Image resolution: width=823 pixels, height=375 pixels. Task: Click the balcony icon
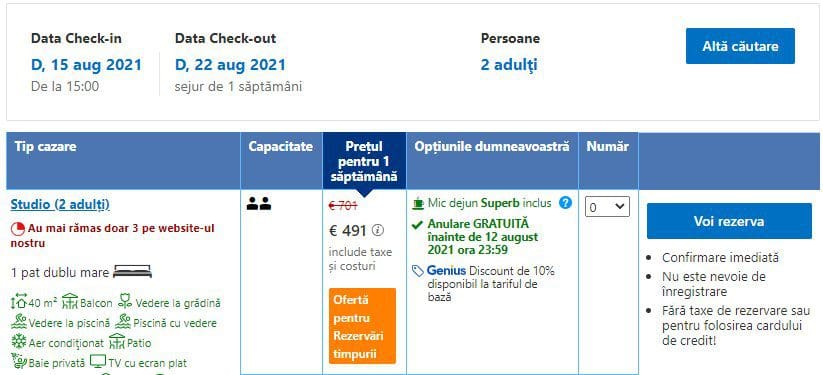pyautogui.click(x=70, y=302)
